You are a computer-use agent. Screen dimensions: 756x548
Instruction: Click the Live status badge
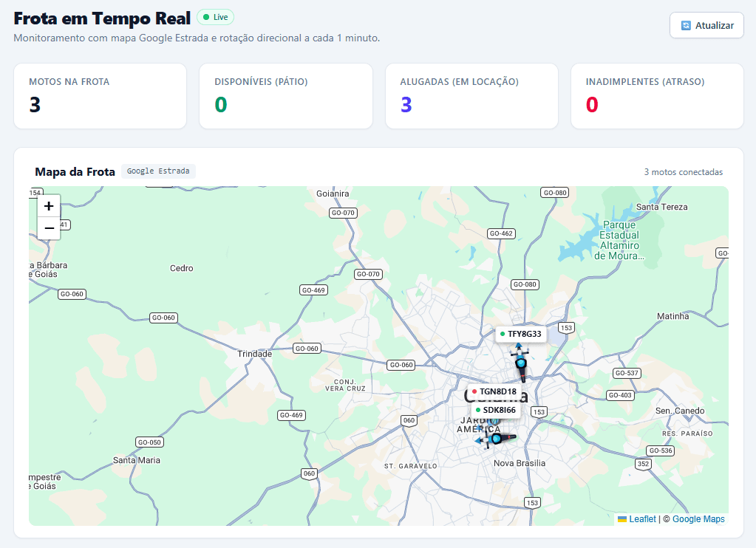point(216,17)
